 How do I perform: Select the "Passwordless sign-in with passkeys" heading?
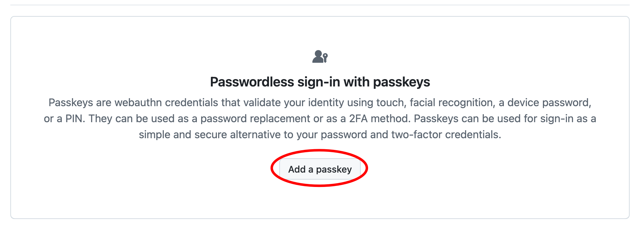pos(320,82)
